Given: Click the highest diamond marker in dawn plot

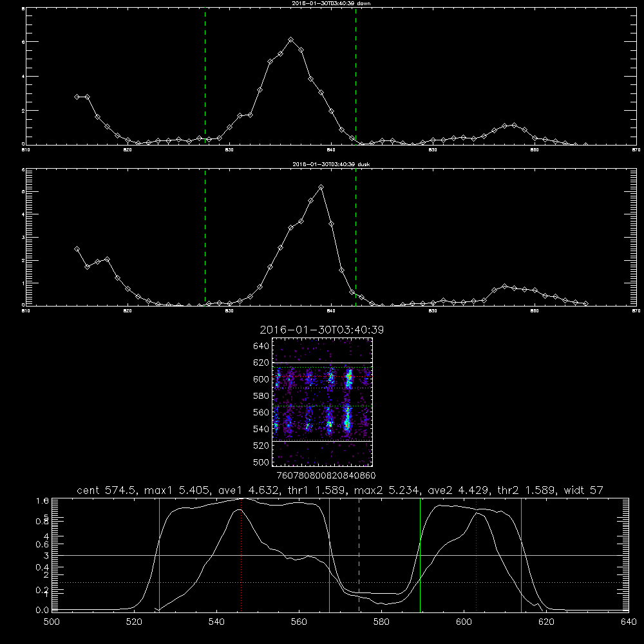Looking at the screenshot, I should [x=291, y=40].
